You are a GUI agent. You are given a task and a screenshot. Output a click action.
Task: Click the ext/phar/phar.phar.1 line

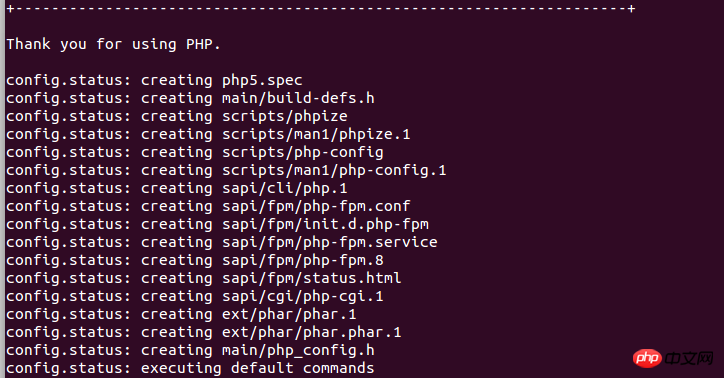pos(204,332)
